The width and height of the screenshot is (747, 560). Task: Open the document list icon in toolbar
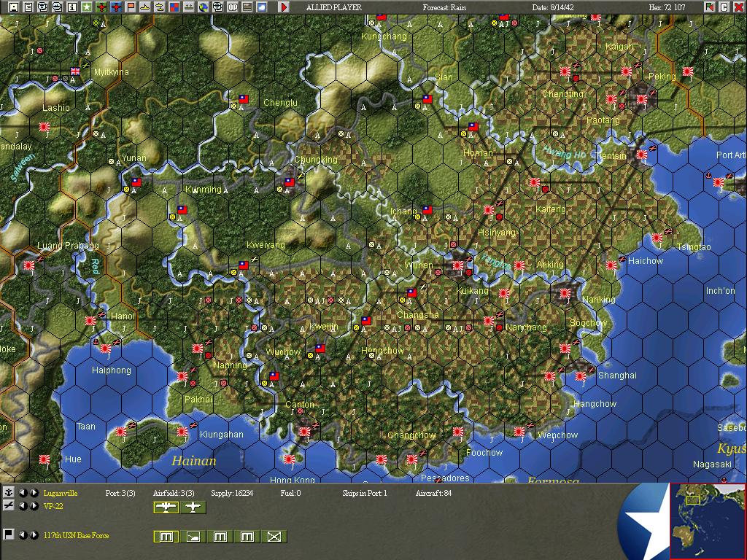tap(28, 7)
